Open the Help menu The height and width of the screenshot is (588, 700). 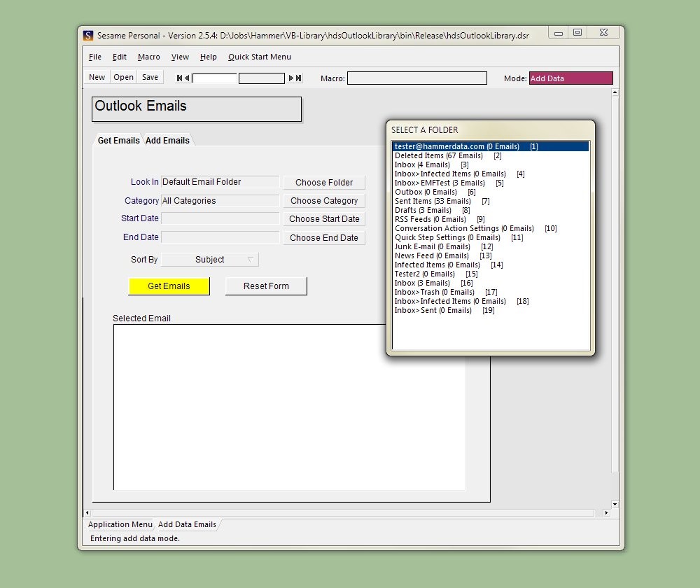[x=208, y=57]
